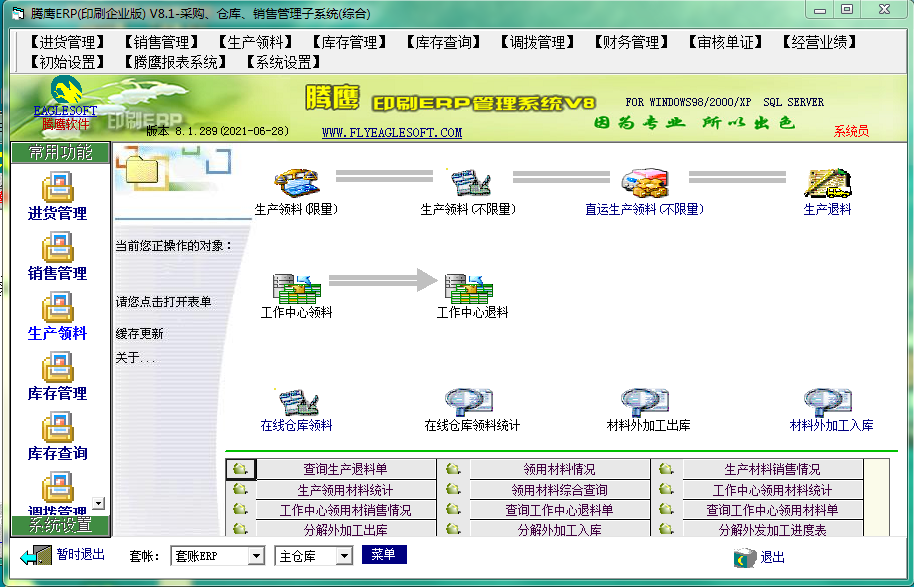Select the 系统设置 sidebar header
The width and height of the screenshot is (914, 587).
click(61, 525)
